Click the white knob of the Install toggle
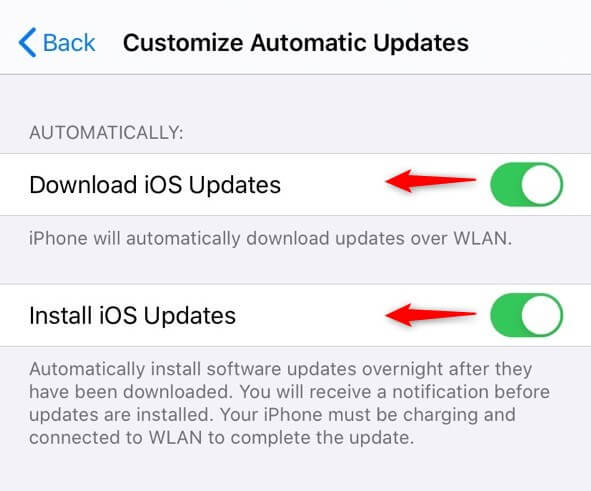Screen dimensions: 591x491 click(x=542, y=315)
